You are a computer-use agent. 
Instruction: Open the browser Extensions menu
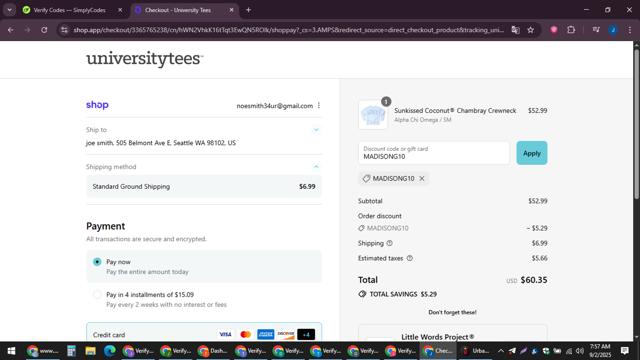571,30
